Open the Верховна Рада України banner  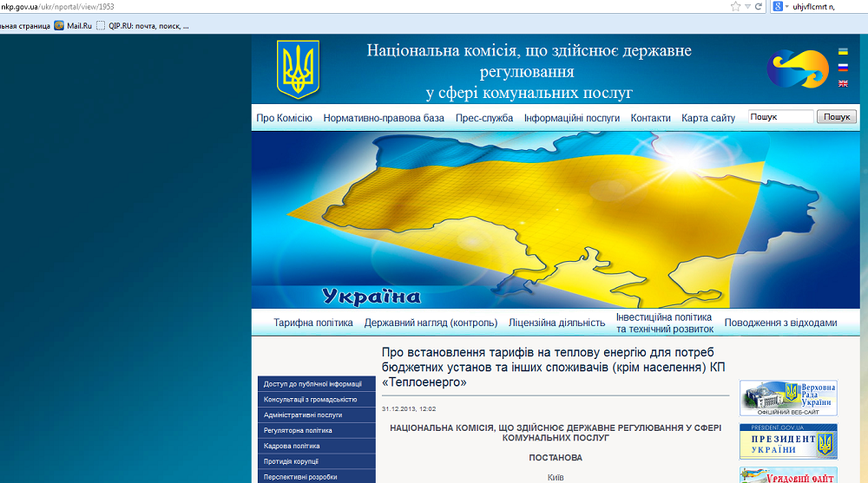pos(788,398)
